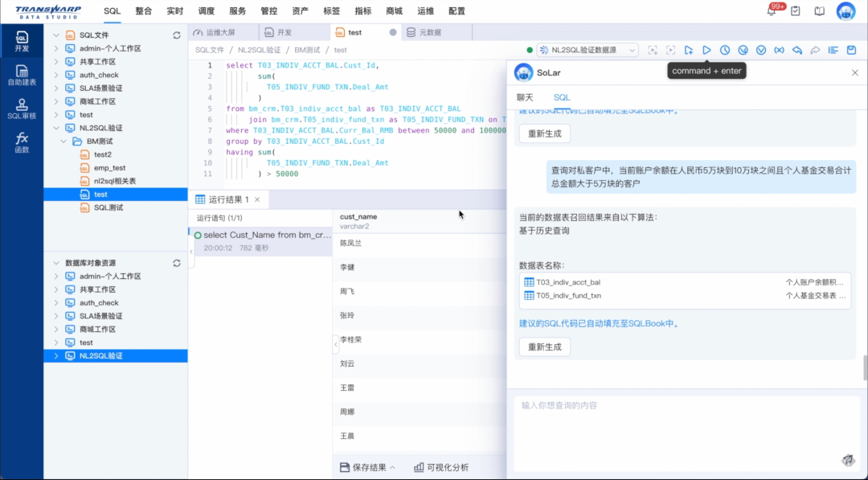Viewport: 868px width, 480px height.
Task: Click link 建议的SQL代码已自动填充至SQLBook中 near bottom
Action: [x=600, y=323]
